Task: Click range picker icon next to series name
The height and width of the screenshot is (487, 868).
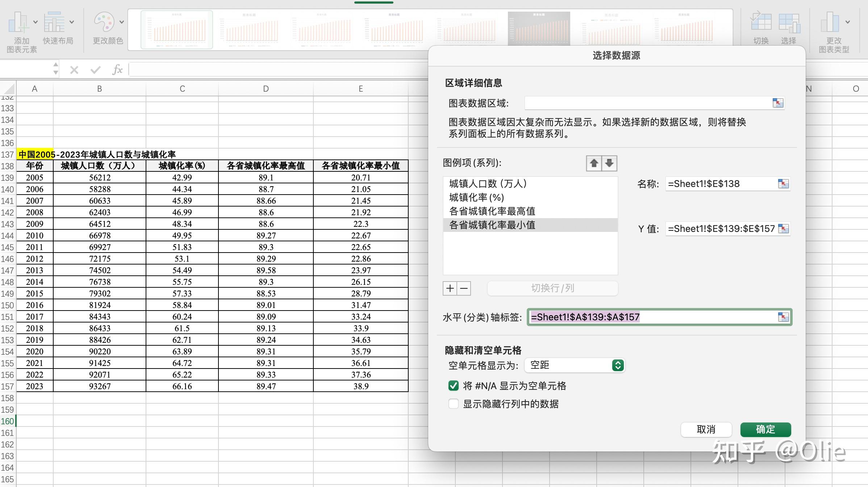Action: pos(783,184)
